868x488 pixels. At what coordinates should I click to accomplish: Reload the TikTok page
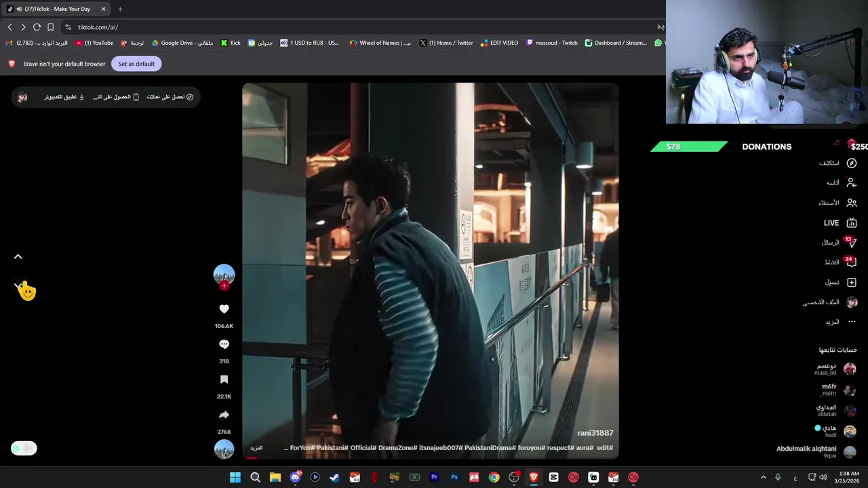click(x=37, y=27)
